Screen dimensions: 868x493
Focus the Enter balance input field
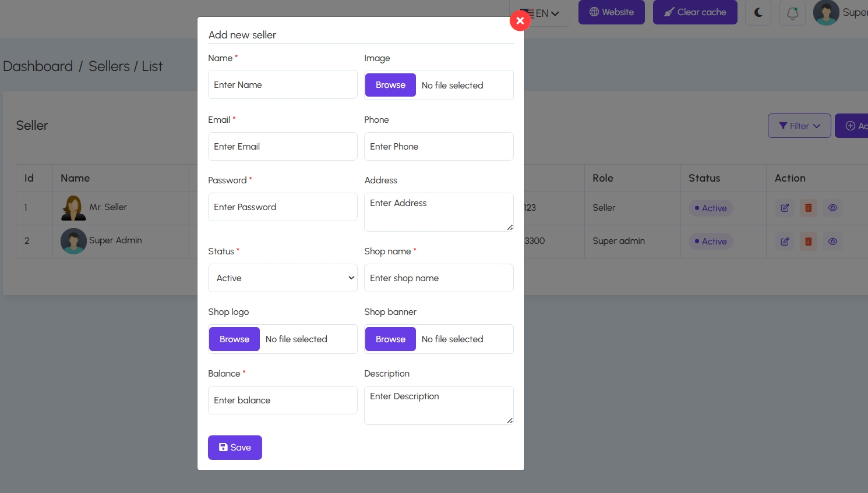tap(283, 400)
